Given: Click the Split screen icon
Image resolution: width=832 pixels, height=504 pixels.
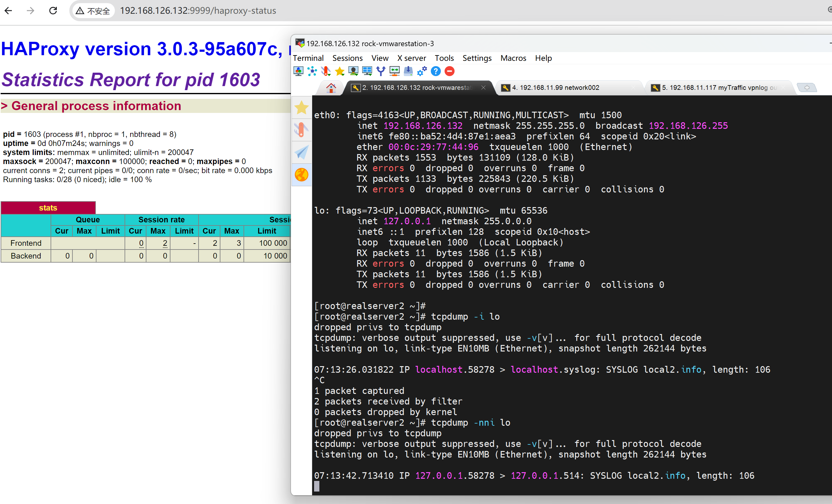Looking at the screenshot, I should coord(367,71).
